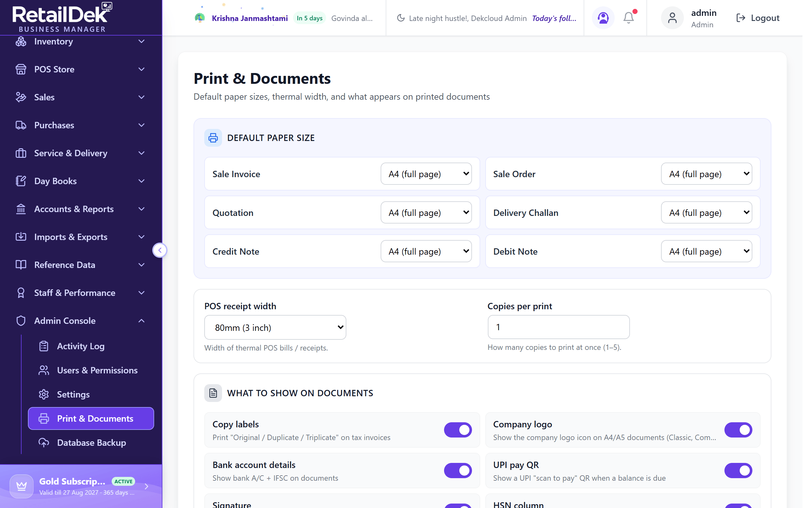Click the admin user profile icon
This screenshot has width=812, height=508.
(x=672, y=18)
